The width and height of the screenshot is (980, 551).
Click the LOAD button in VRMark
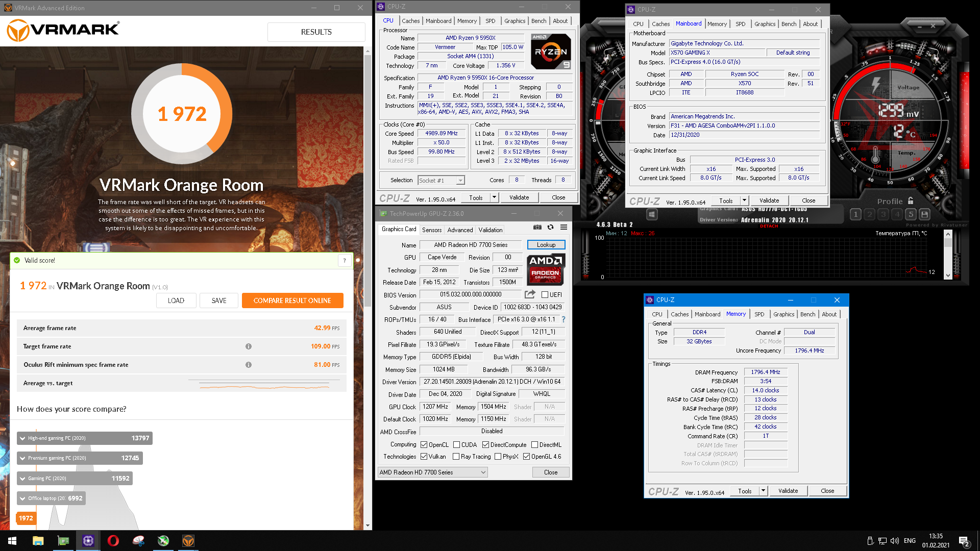176,300
